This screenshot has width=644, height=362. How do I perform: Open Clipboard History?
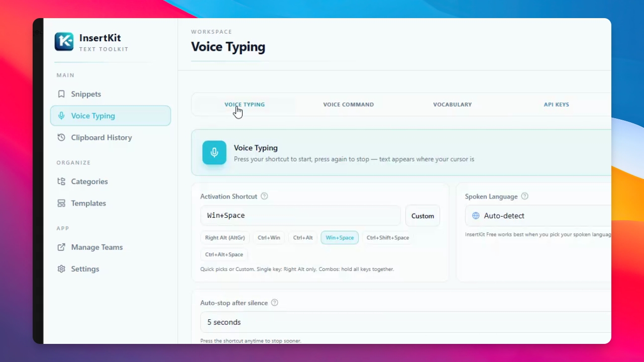click(111, 137)
